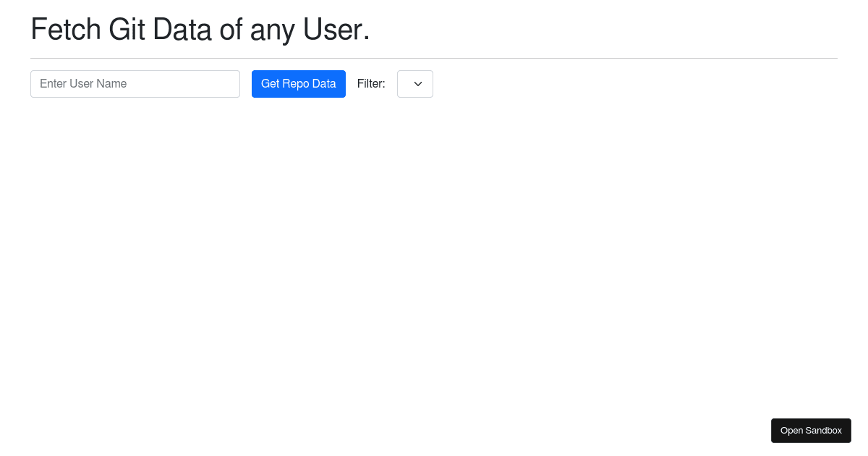
Task: Click the user name entry box border
Action: (x=135, y=72)
